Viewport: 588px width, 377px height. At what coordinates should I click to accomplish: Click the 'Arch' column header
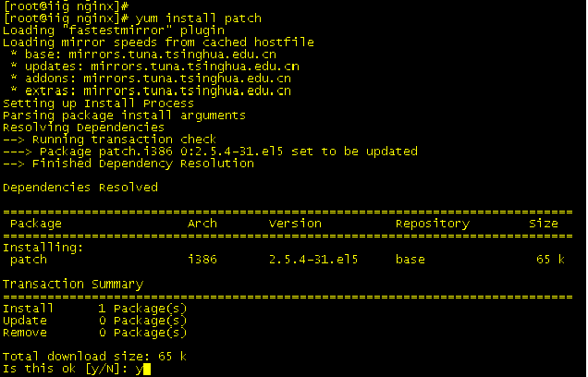202,224
